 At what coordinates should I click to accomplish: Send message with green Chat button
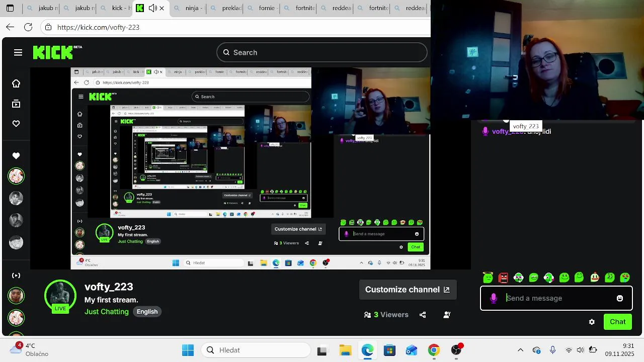(x=618, y=322)
